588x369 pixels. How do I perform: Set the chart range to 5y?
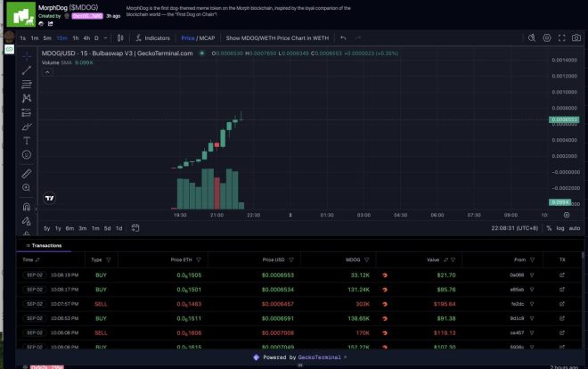point(47,228)
